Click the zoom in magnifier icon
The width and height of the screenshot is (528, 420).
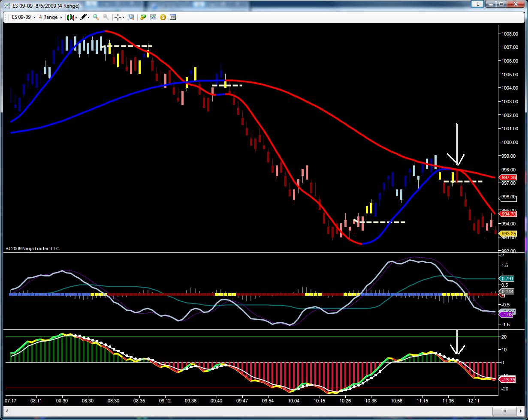[x=96, y=17]
